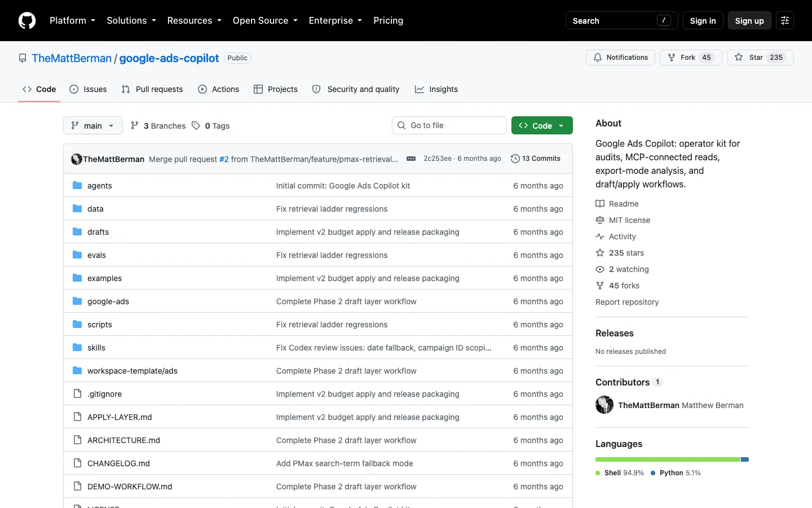Screen dimensions: 812x508
Task: Open the 235 stars link in About
Action: click(620, 253)
